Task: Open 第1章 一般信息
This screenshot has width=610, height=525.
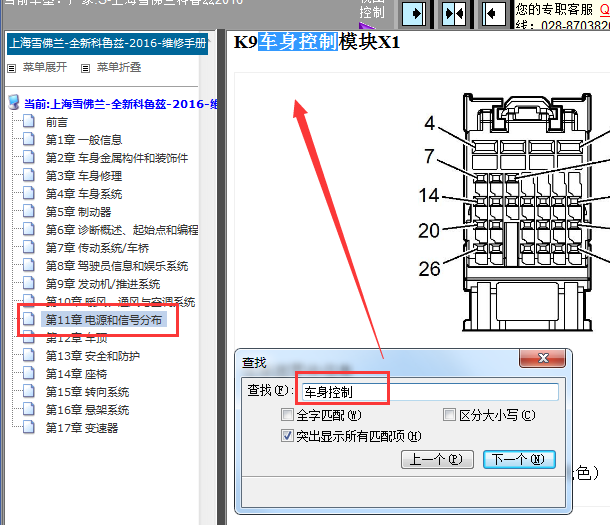Action: [84, 140]
